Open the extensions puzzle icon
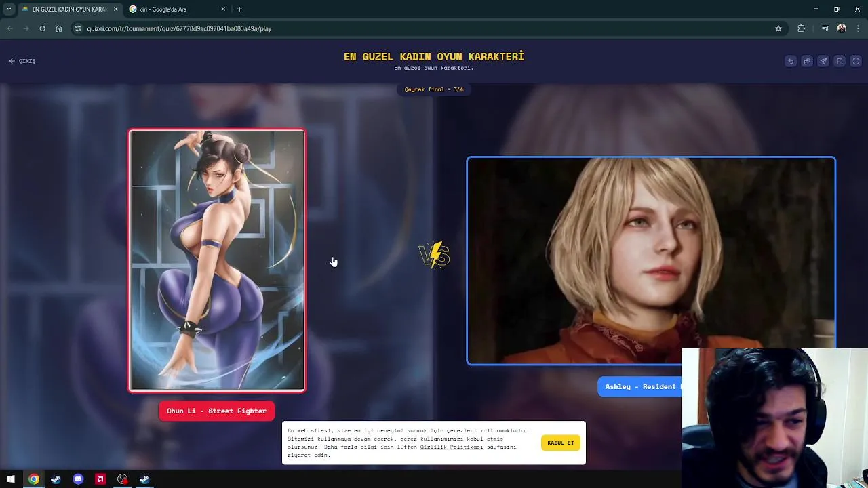 pos(802,28)
